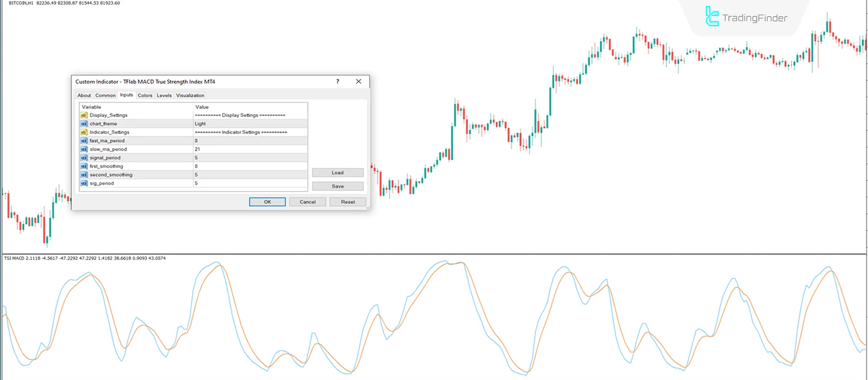Click the Reset button
Image resolution: width=868 pixels, height=380 pixels.
pos(348,202)
